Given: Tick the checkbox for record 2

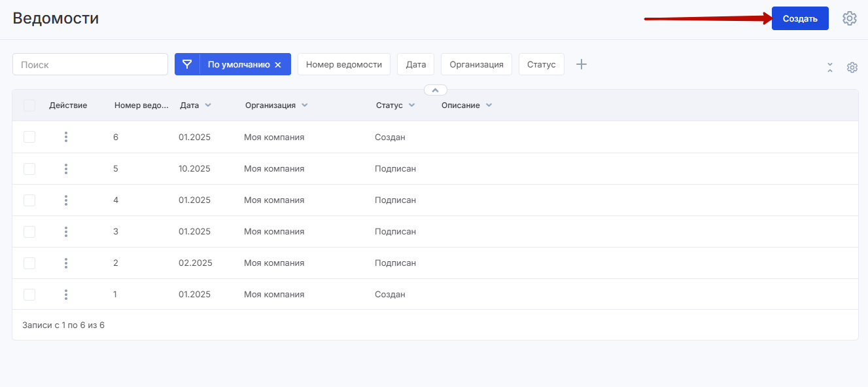Looking at the screenshot, I should tap(29, 263).
